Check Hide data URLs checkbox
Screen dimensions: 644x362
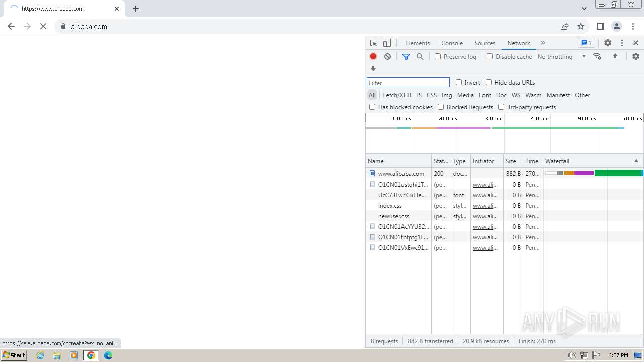tap(489, 83)
